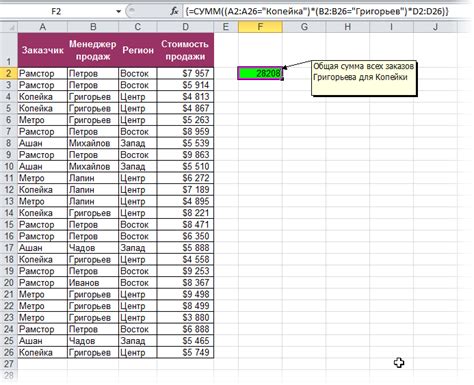The height and width of the screenshot is (385, 474).
Task: Click the Name Box showing F2
Action: [x=57, y=11]
